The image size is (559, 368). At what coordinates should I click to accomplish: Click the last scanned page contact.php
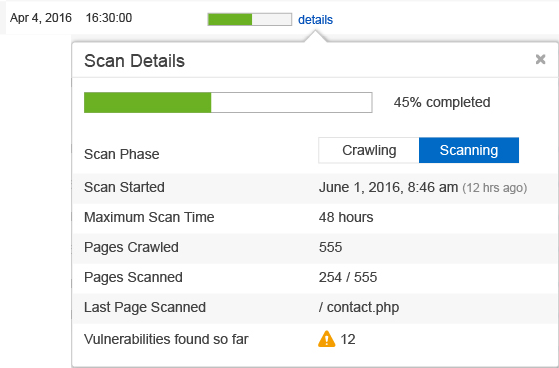click(x=359, y=307)
